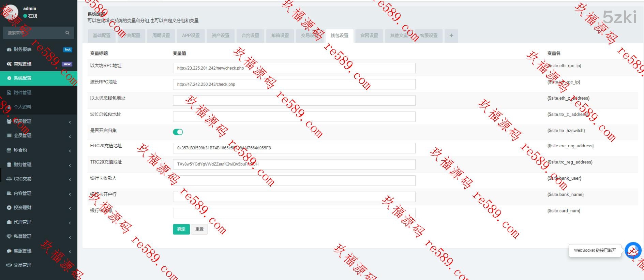Click the C2C交易 balance scale icon
Image resolution: width=644 pixels, height=280 pixels.
click(9, 179)
